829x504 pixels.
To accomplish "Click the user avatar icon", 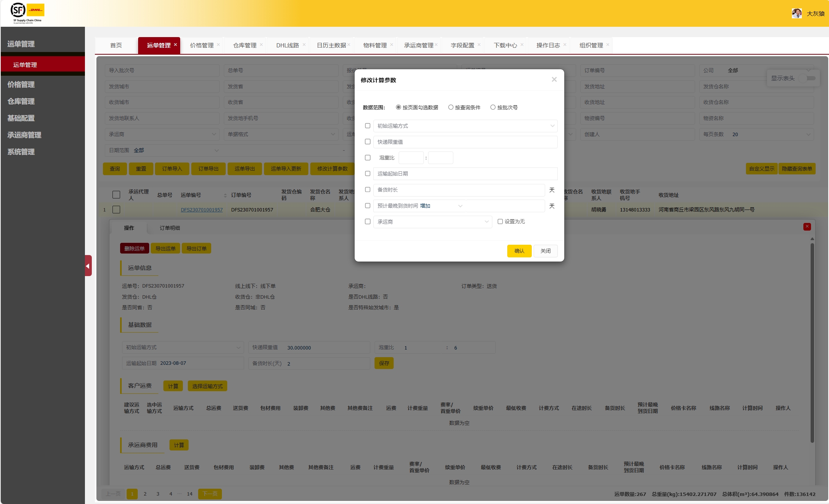I will [x=797, y=13].
